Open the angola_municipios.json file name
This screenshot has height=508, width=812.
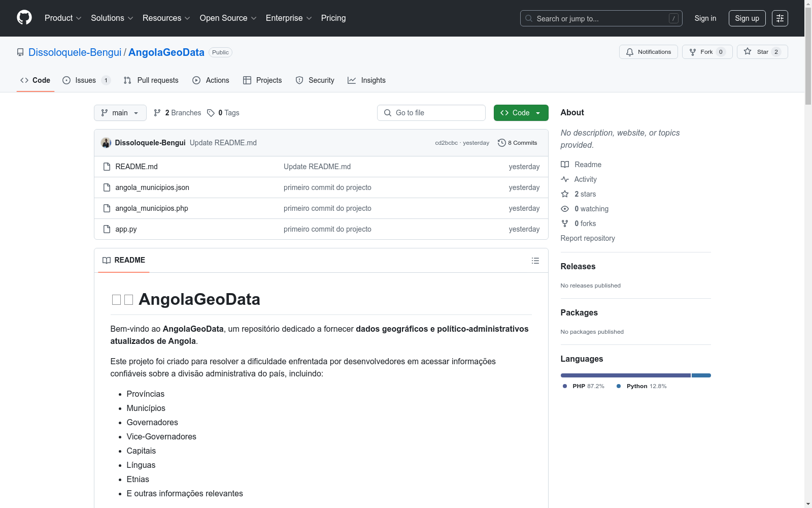152,187
